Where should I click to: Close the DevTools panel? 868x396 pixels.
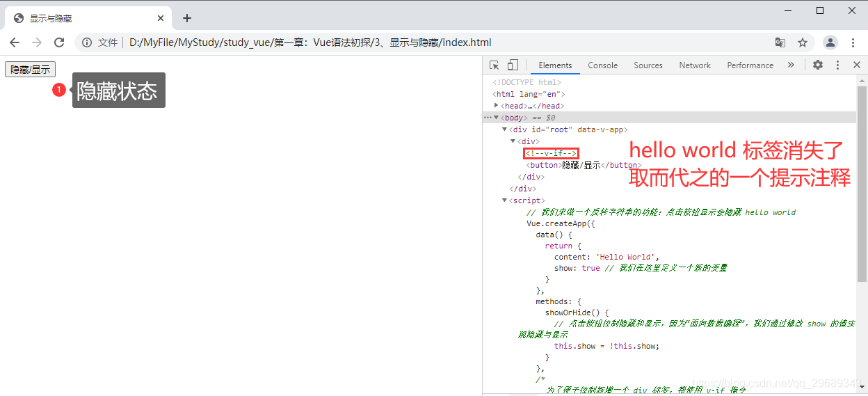click(857, 65)
